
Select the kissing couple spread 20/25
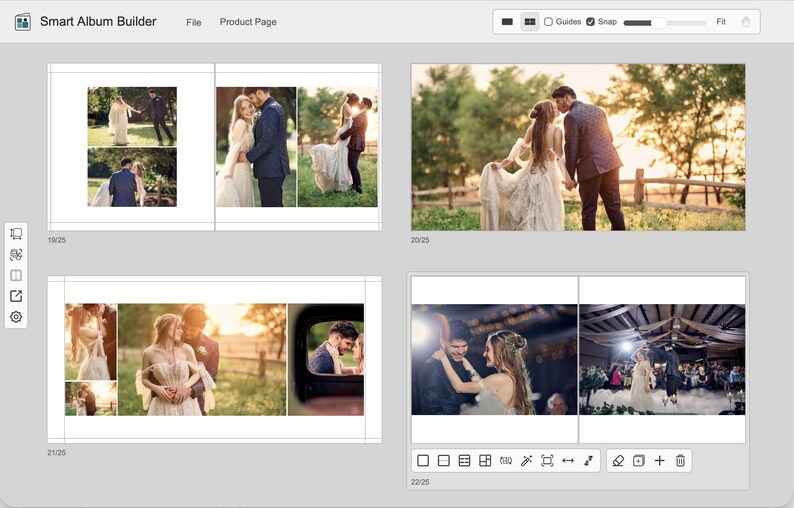tap(578, 147)
